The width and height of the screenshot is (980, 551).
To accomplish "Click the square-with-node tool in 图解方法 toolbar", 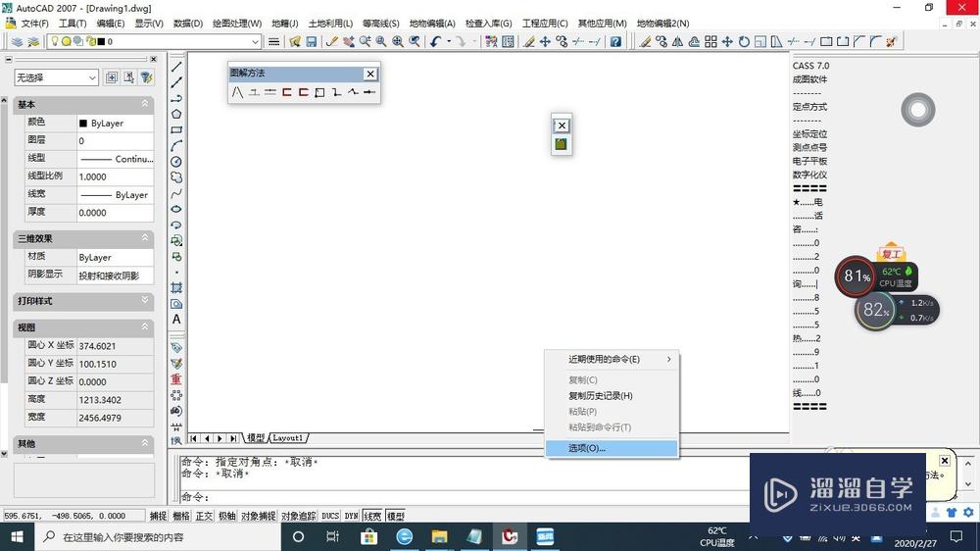I will [319, 92].
